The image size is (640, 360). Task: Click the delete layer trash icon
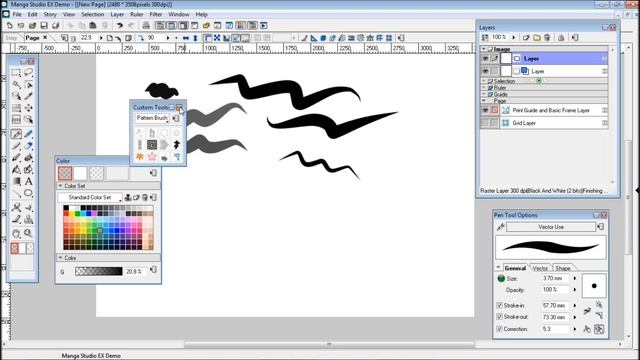coord(547,38)
